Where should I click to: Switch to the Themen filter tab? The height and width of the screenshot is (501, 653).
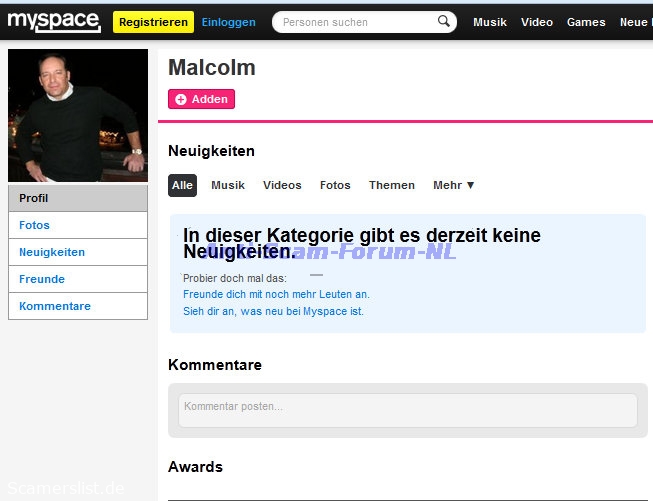[x=392, y=185]
